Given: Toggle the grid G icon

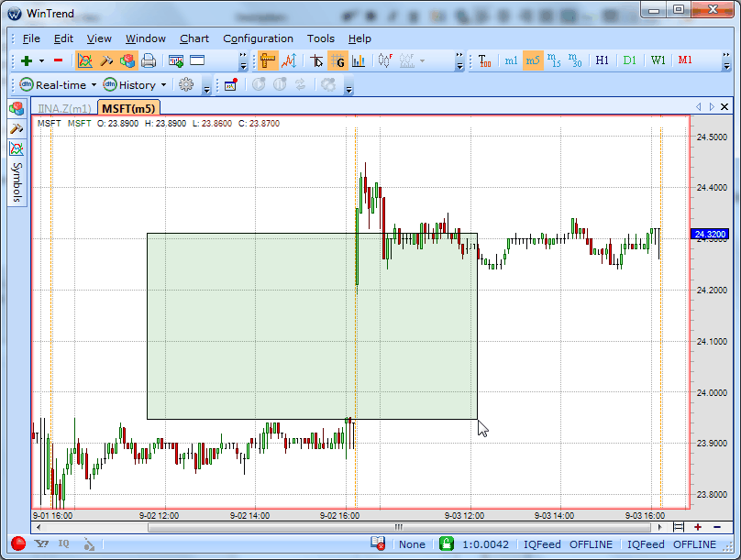Looking at the screenshot, I should click(x=337, y=60).
